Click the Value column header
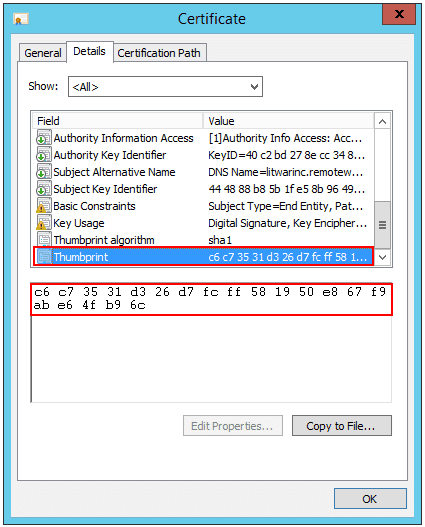This screenshot has width=425, height=527. [289, 121]
